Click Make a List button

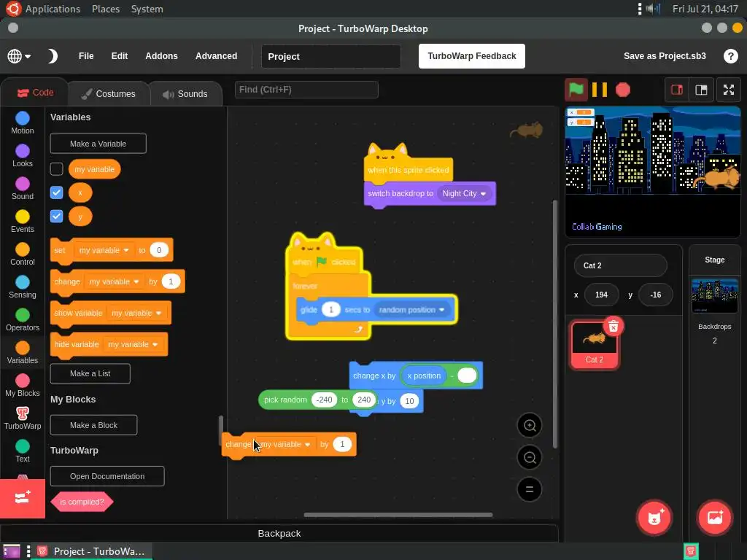point(90,374)
